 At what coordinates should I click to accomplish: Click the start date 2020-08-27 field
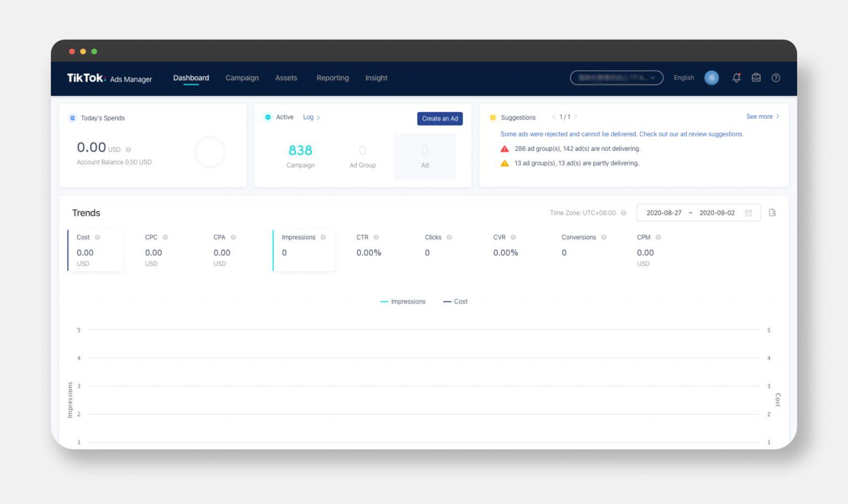coord(664,213)
